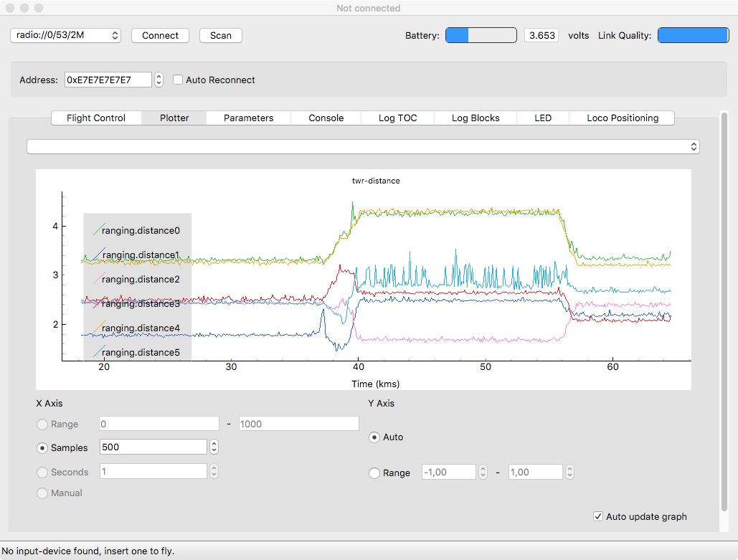Screen dimensions: 738x560
Task: Click the Link Quality progress bar
Action: click(693, 35)
